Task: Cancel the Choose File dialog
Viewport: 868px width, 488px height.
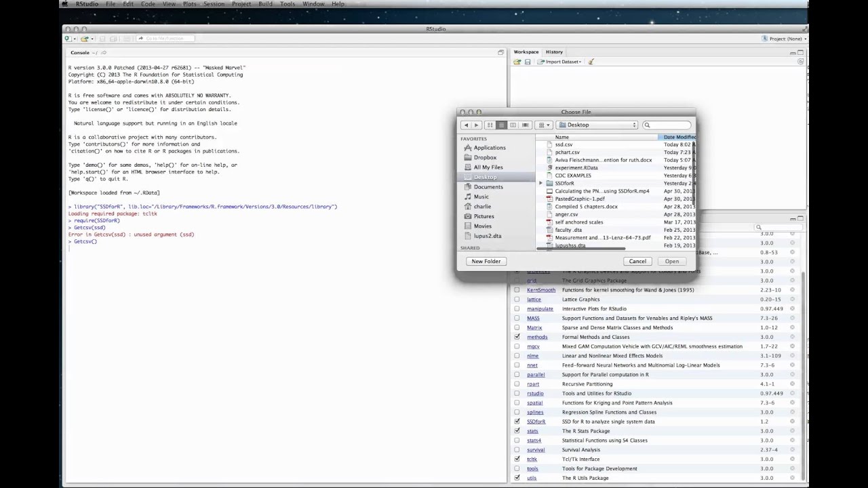Action: [637, 261]
